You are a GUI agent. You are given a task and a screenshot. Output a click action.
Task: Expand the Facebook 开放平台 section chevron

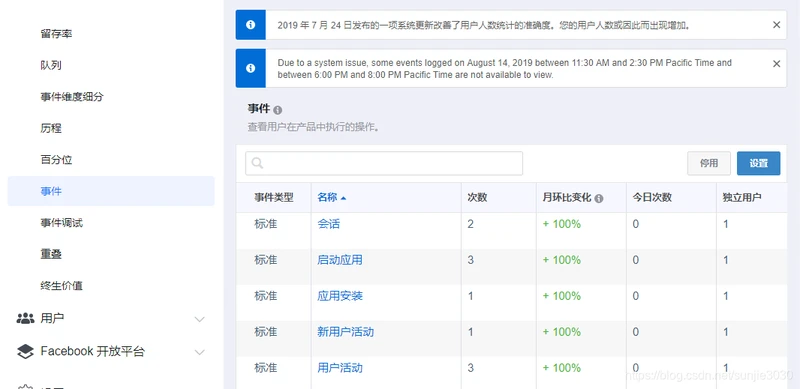(200, 352)
